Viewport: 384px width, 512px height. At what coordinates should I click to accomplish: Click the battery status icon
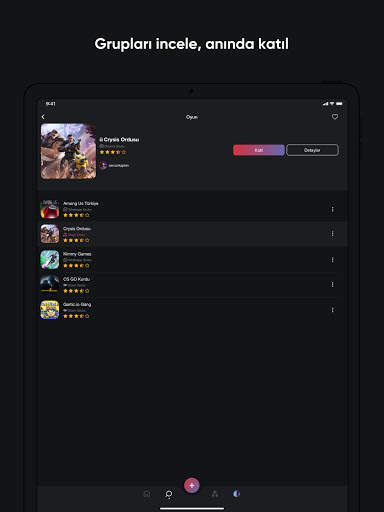(x=339, y=104)
